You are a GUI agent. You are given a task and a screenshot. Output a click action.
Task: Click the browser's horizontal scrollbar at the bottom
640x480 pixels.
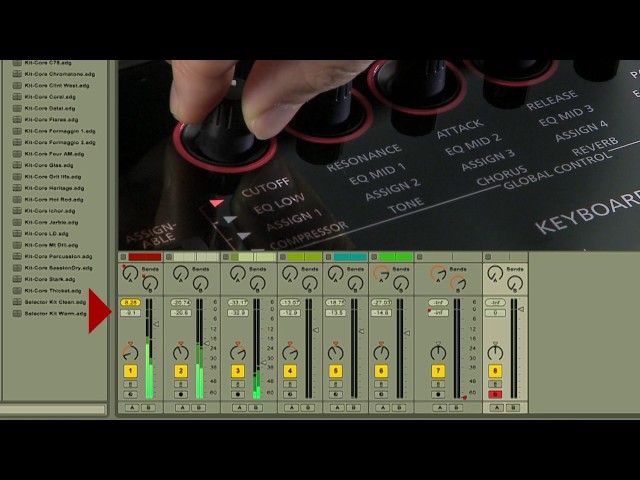(53, 409)
